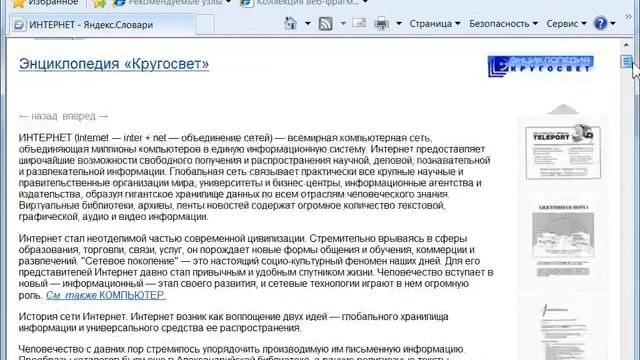Expand the home page dropdown arrow
Viewport: 640px width, 360px height.
point(308,24)
